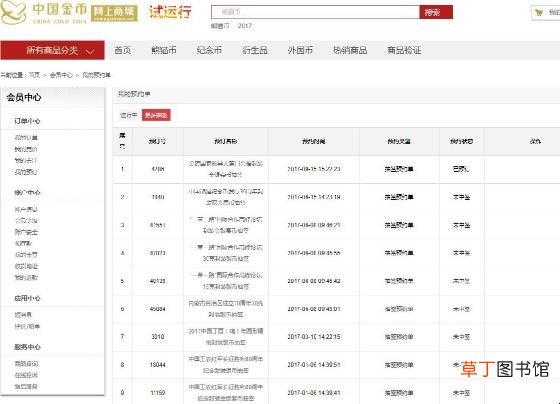Open the 熊猫币 navigation tab
The width and height of the screenshot is (560, 404).
164,50
